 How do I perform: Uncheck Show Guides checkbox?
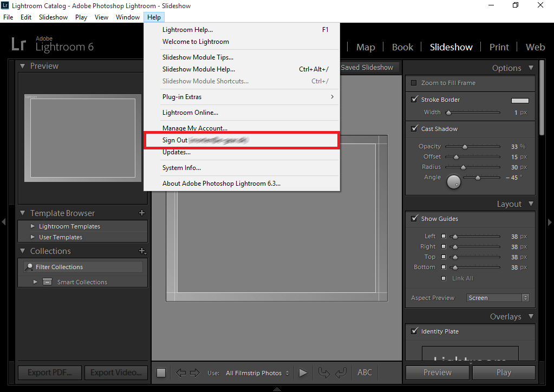click(414, 218)
